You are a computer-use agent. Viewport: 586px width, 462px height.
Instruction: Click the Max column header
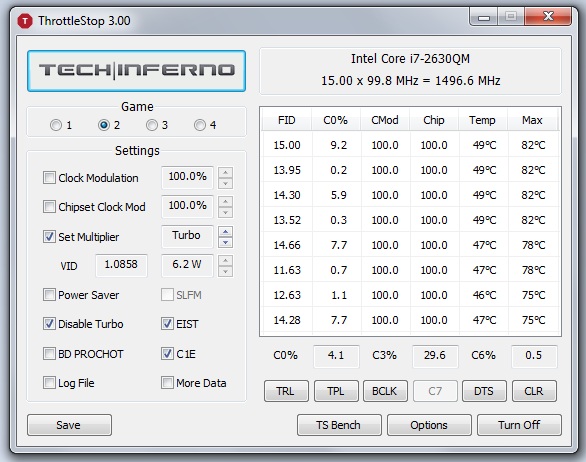click(532, 120)
